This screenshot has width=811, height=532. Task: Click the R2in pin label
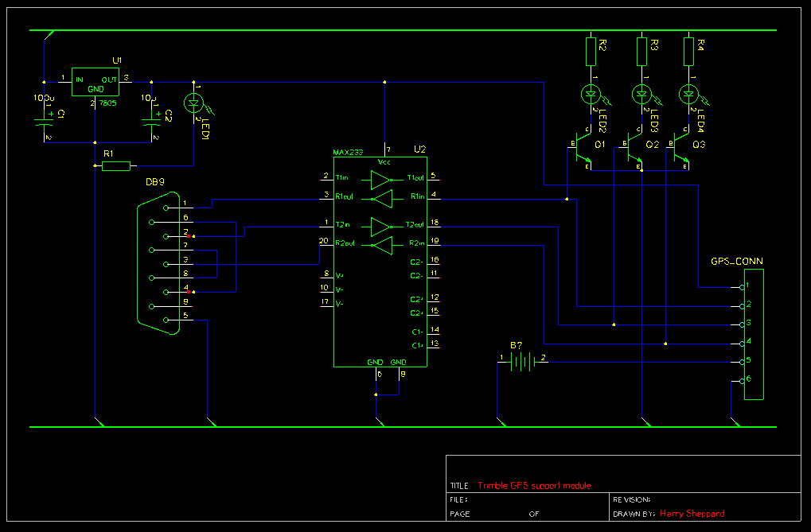(417, 243)
